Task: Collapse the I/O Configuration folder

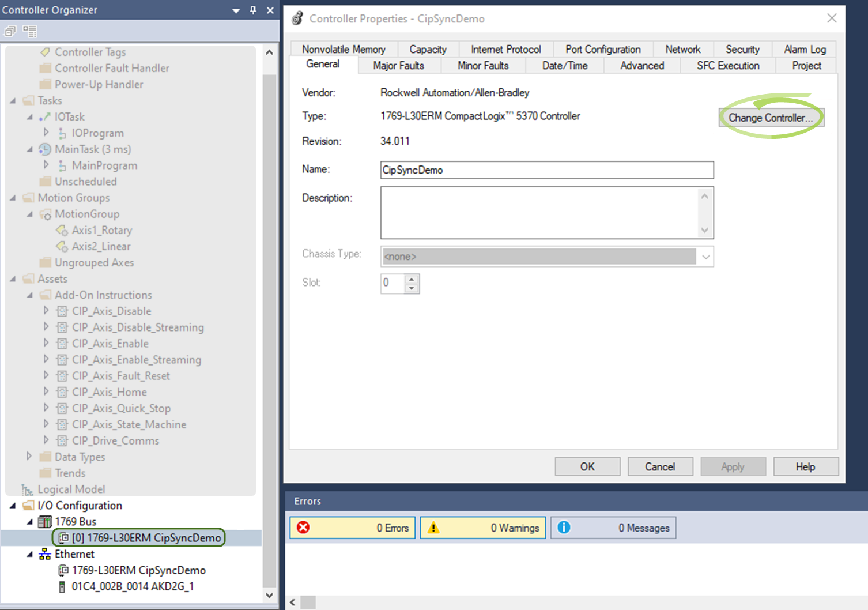Action: click(x=13, y=506)
